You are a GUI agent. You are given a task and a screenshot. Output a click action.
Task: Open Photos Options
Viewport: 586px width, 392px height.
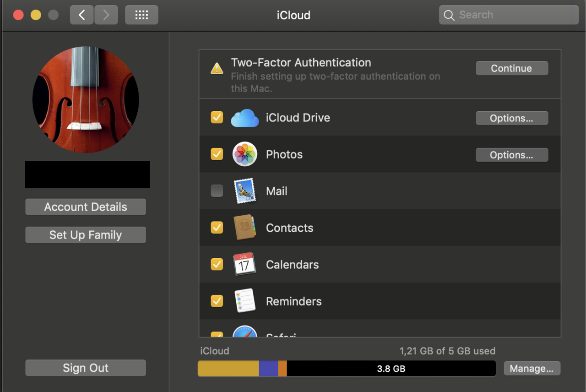click(512, 155)
